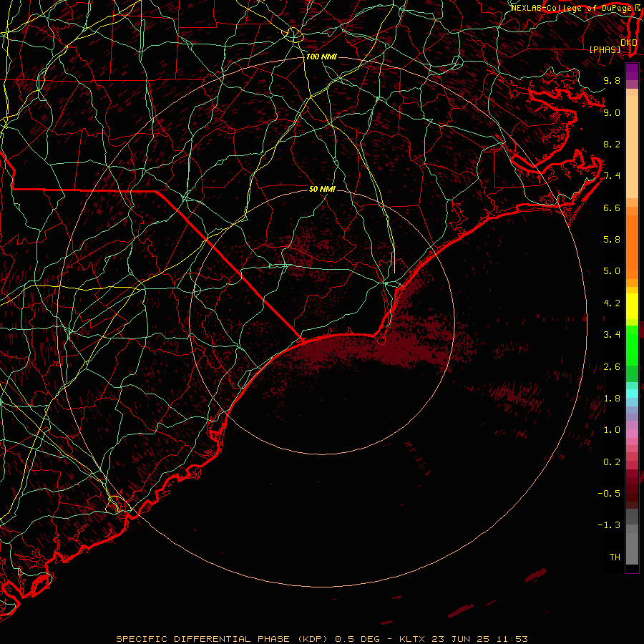Click the 9.0 scale value
The width and height of the screenshot is (644, 644).
pyautogui.click(x=612, y=112)
